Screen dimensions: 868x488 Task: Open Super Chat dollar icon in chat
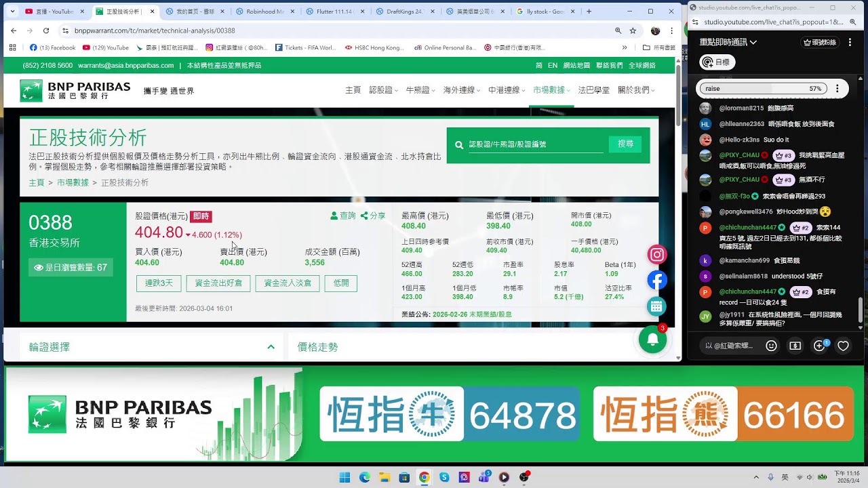[795, 346]
